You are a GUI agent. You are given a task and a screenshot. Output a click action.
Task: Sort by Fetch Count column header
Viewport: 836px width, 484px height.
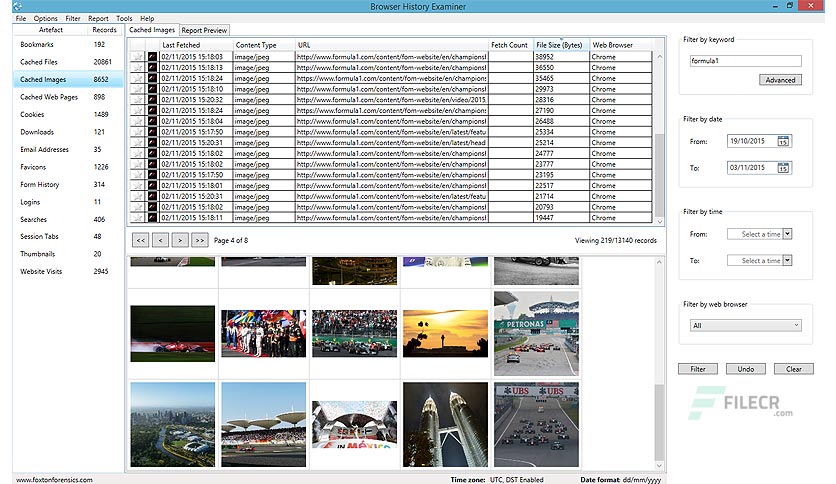point(511,45)
